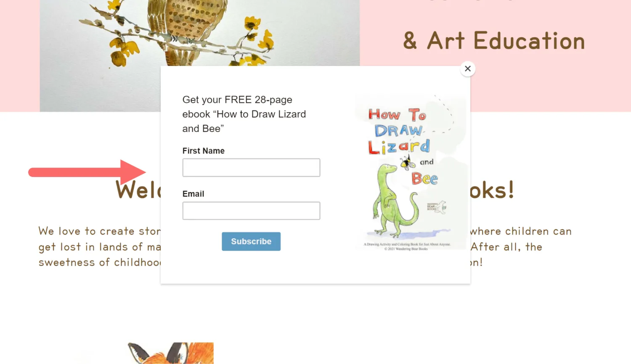631x364 pixels.
Task: Click the '& Art Education' heading
Action: (494, 41)
